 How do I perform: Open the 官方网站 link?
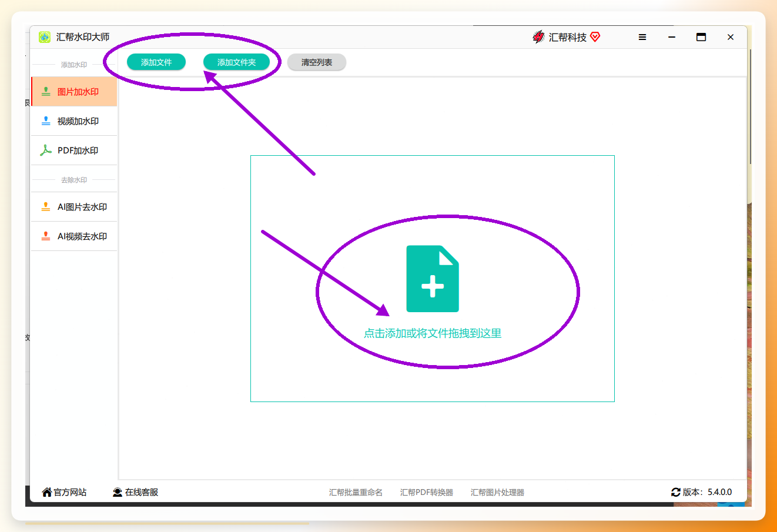coord(64,492)
